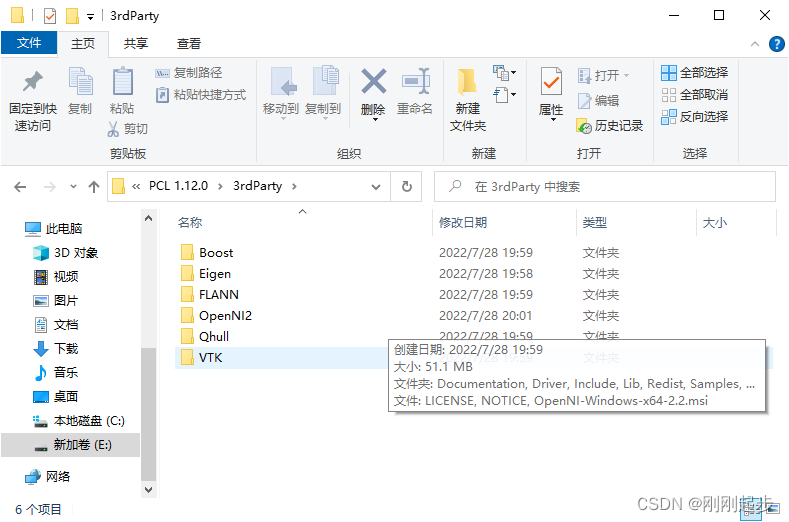Sort by Date modified (修改日期) header
789x522 pixels.
point(463,223)
